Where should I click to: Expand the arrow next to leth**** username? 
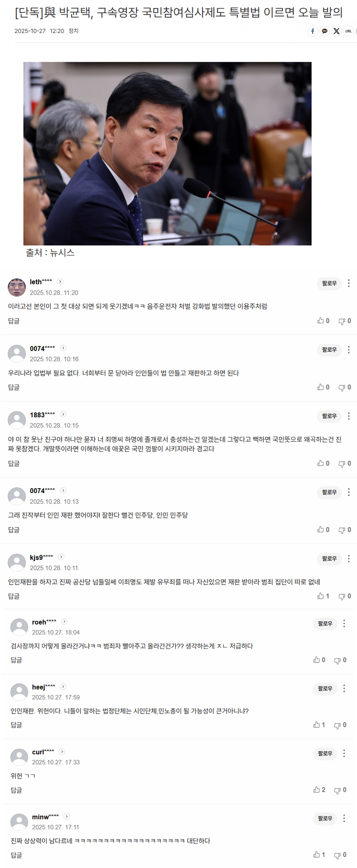click(60, 282)
